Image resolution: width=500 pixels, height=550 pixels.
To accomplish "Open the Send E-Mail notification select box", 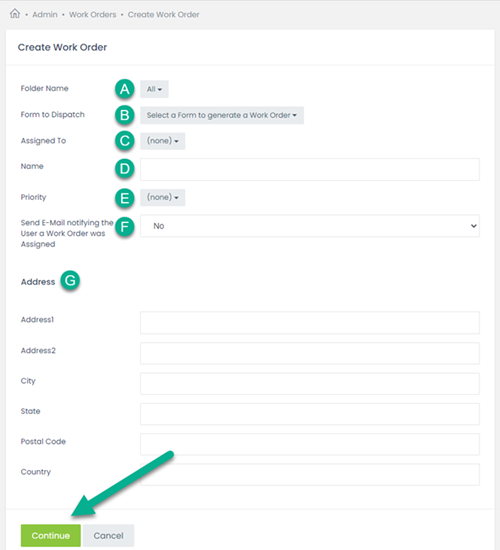I will click(x=310, y=226).
